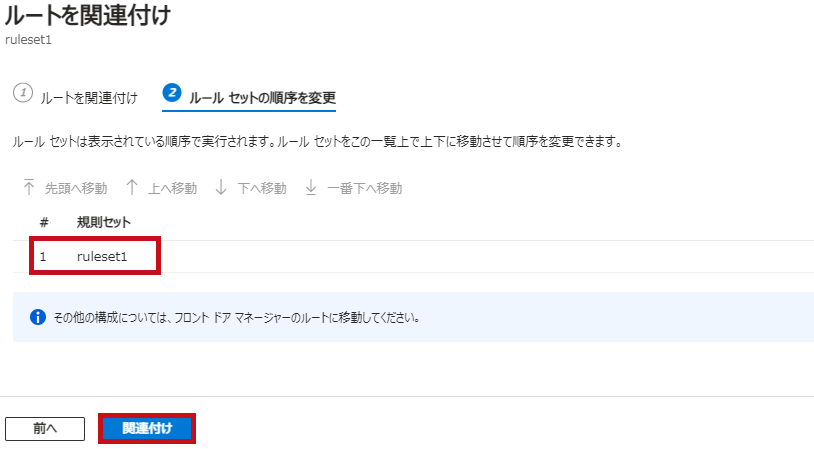
Task: Select the ruleset1 row in the list
Action: 413,256
